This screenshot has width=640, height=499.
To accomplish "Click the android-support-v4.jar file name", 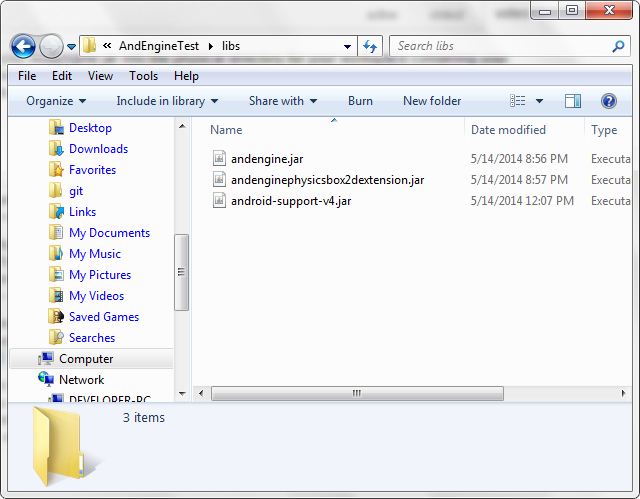I will coord(291,201).
